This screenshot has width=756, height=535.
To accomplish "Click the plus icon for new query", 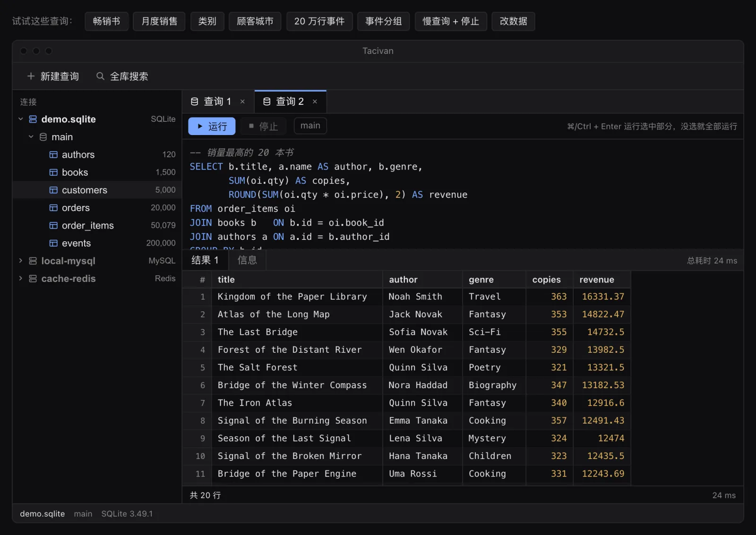I will 31,76.
